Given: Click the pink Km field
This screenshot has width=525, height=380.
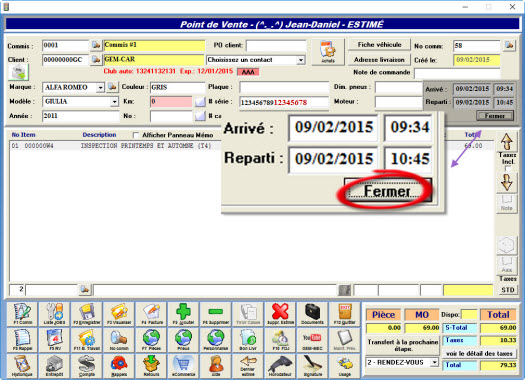Looking at the screenshot, I should point(171,101).
